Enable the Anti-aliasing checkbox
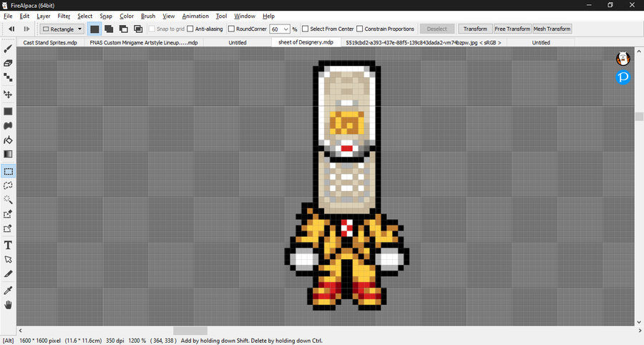Screen dimensions: 644x345 (x=190, y=29)
